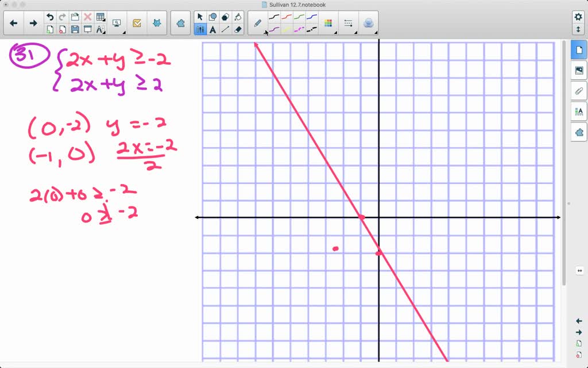Pick the Fill bucket tool
The height and width of the screenshot is (368, 588).
(x=238, y=16)
